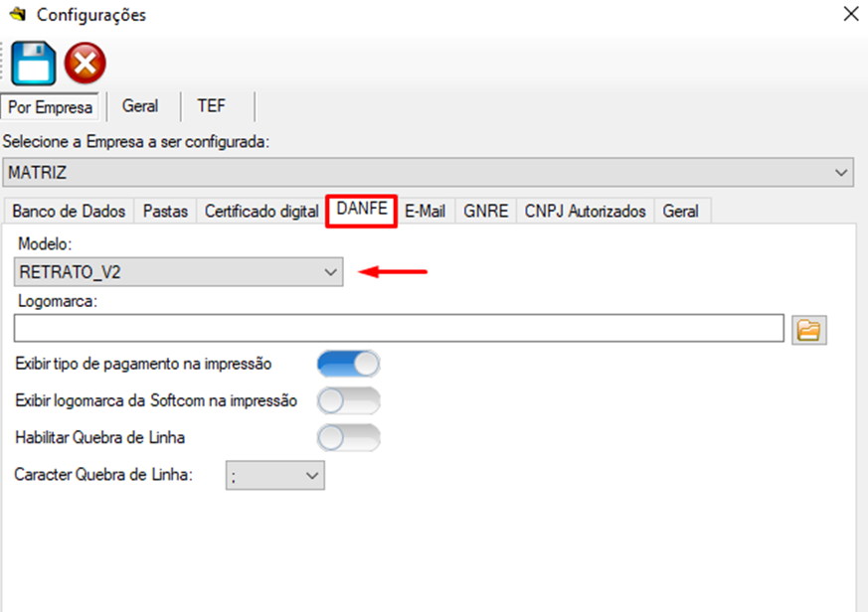Enable the Habilitar Quebra de Linha switch
The image size is (868, 612).
(x=348, y=437)
